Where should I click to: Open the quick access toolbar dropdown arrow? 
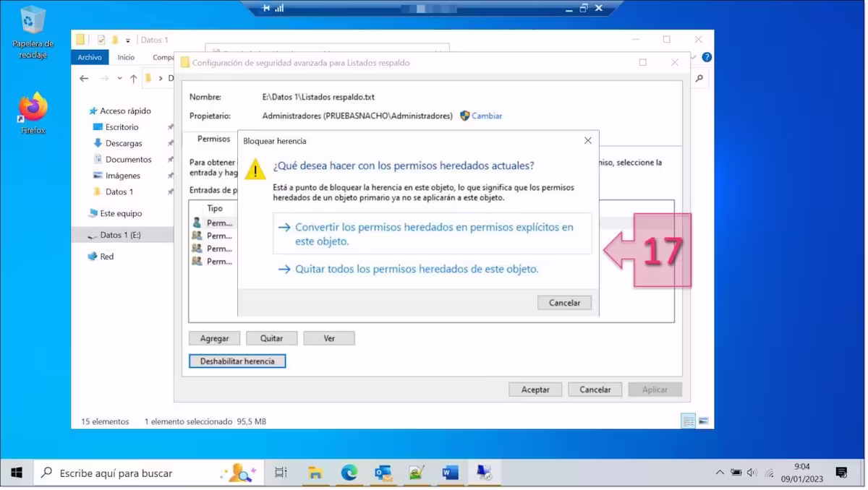pyautogui.click(x=128, y=40)
